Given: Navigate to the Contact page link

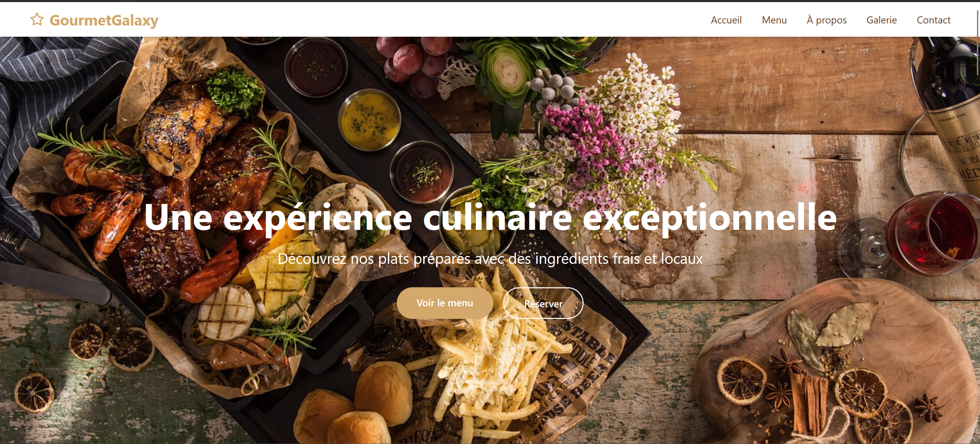Looking at the screenshot, I should coord(934,20).
